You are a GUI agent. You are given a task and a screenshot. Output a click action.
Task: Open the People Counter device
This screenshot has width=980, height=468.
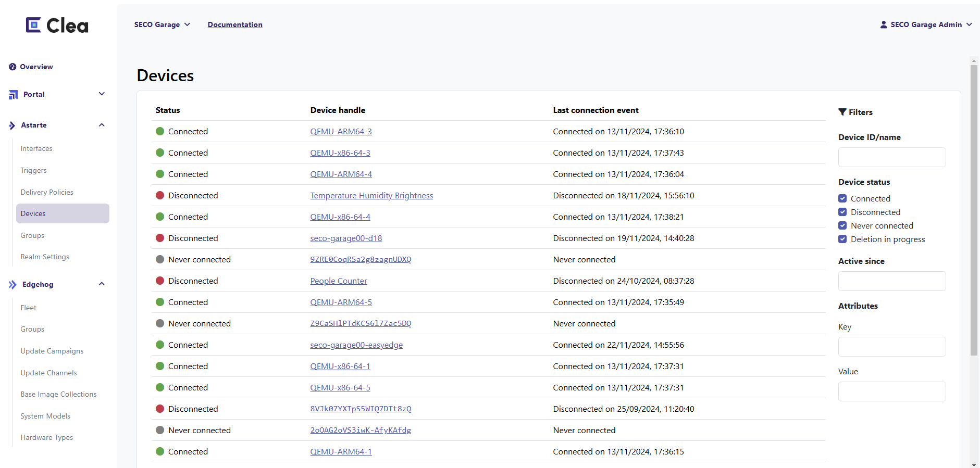click(338, 281)
